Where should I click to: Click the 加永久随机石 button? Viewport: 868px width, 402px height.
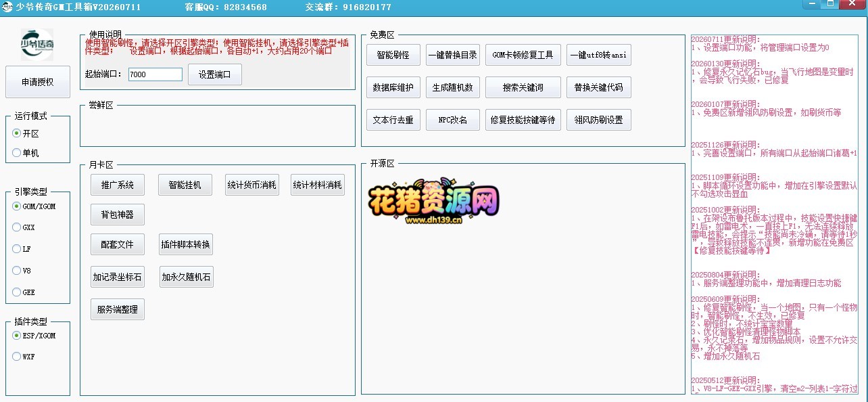pyautogui.click(x=186, y=277)
